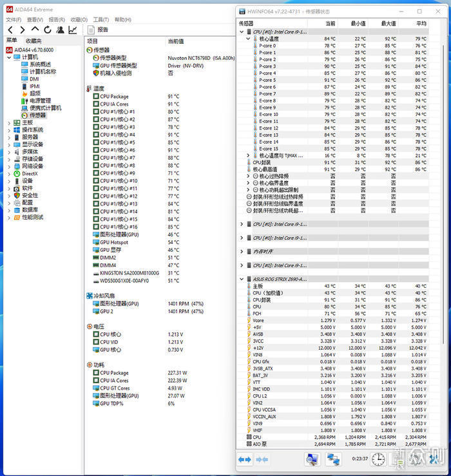
Task: Click the AIDA64 refresh icon
Action: [48, 30]
